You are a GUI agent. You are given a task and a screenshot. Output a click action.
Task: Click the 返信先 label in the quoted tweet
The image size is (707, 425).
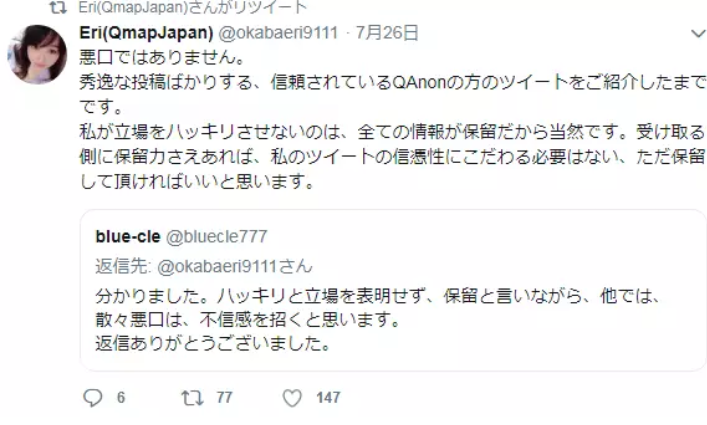coord(123,266)
